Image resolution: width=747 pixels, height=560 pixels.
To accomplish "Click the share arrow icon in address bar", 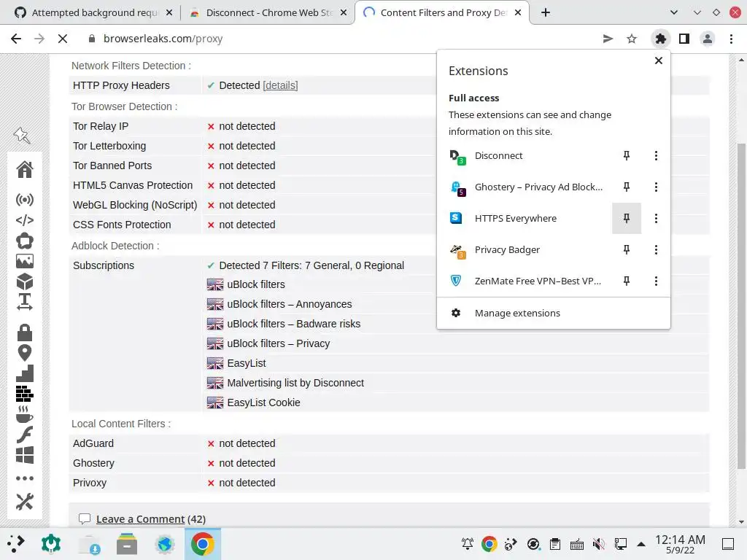I will tap(608, 39).
